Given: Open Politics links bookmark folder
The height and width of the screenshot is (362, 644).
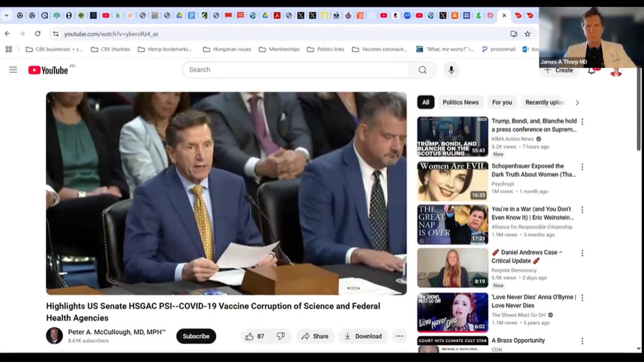Looking at the screenshot, I should [x=326, y=49].
